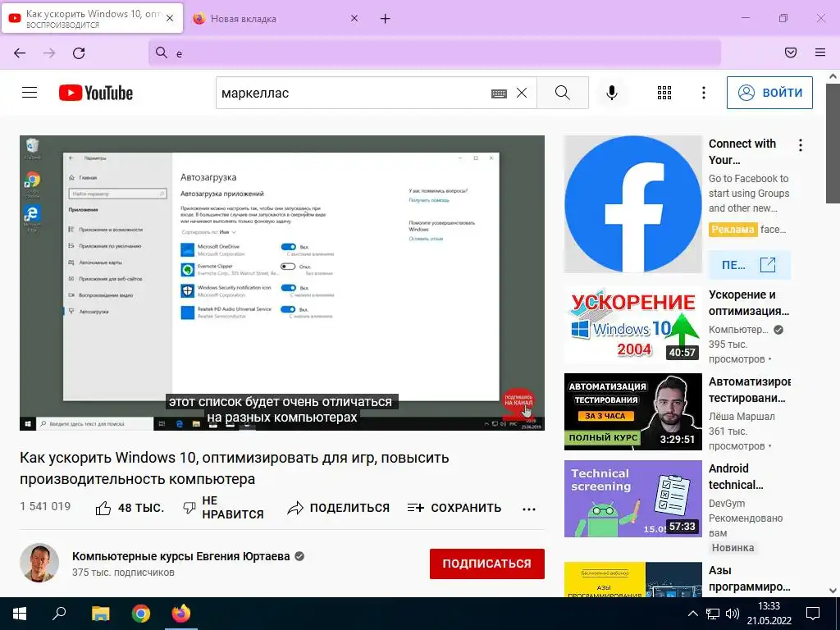Open Pocket save icon in toolbar
This screenshot has height=630, width=840.
(x=791, y=52)
